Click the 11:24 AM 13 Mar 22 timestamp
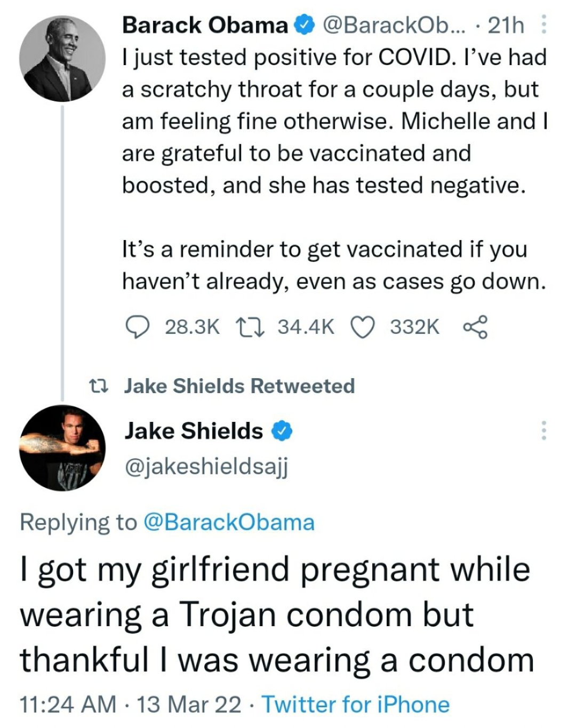The image size is (576, 728). point(130,704)
